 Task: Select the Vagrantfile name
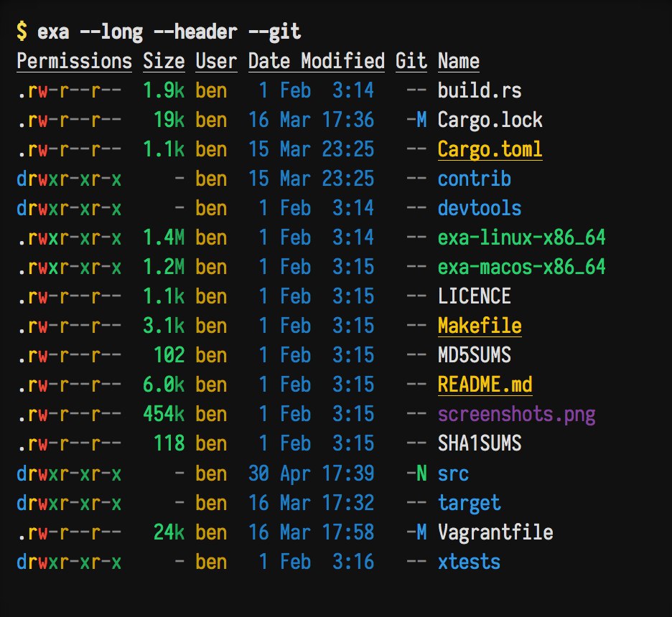tap(495, 532)
